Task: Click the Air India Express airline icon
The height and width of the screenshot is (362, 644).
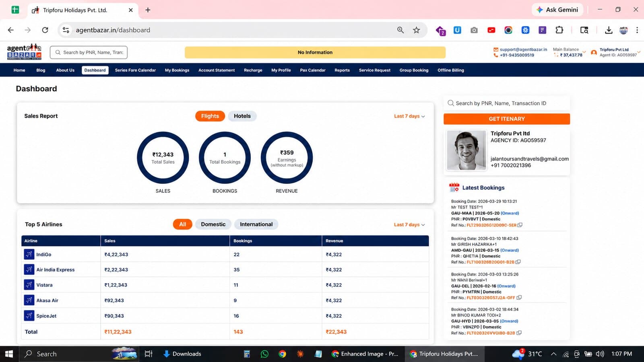Action: (x=29, y=269)
